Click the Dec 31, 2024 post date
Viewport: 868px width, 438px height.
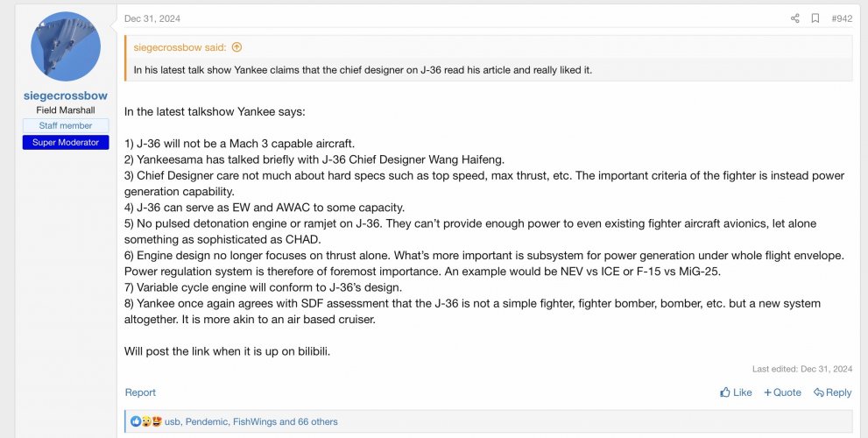[x=152, y=18]
